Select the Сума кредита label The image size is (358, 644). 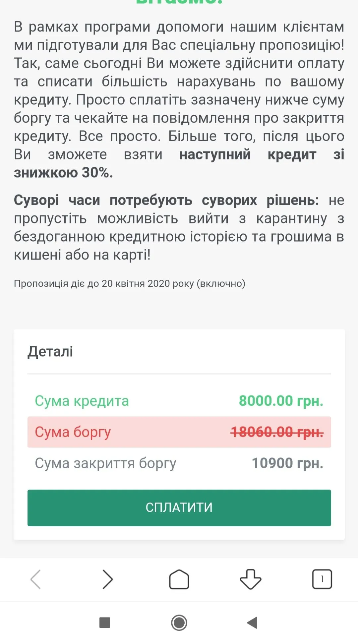82,401
